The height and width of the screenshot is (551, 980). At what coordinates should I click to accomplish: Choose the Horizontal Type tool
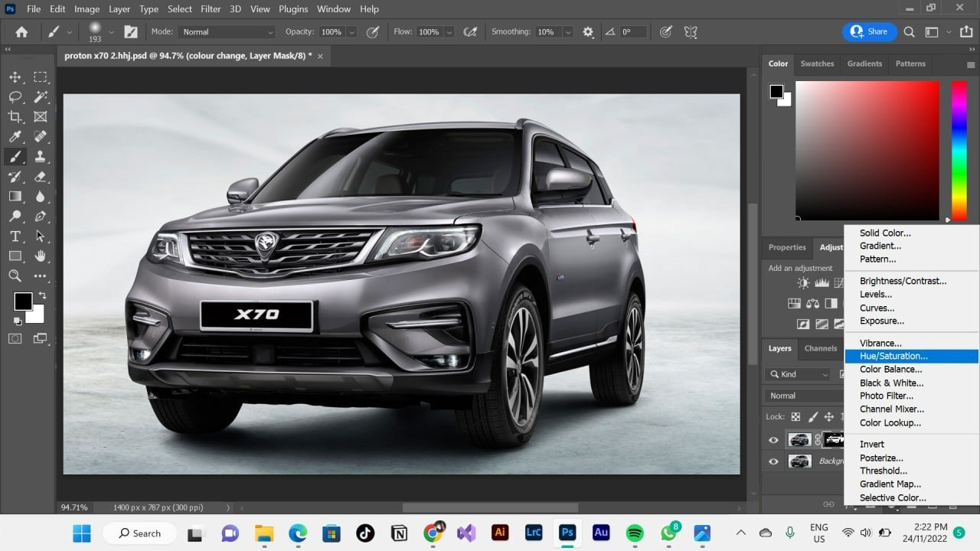click(x=15, y=236)
